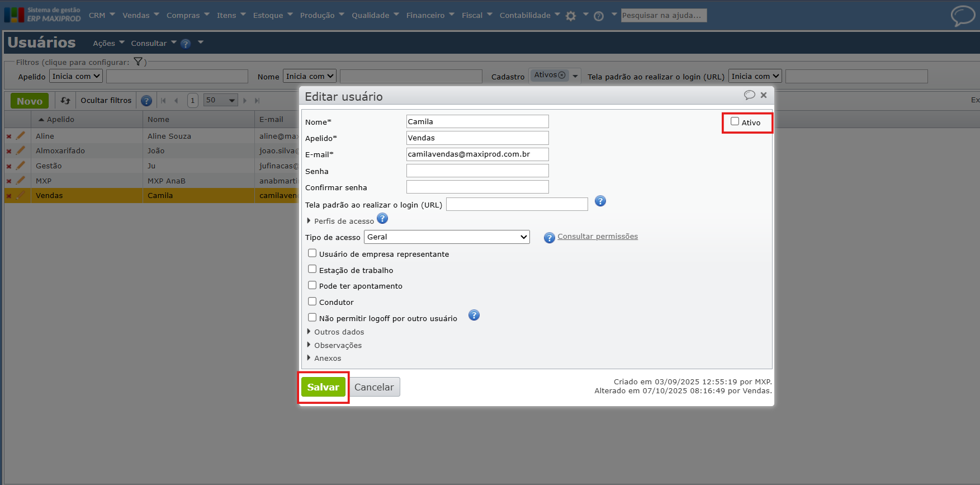
Task: Delete the Gestão user row
Action: click(x=9, y=166)
